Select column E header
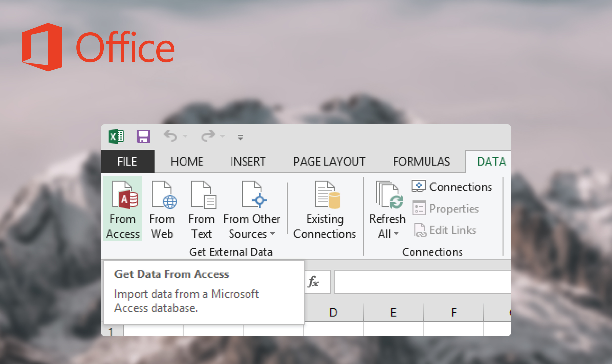Image resolution: width=612 pixels, height=364 pixels. coord(393,313)
